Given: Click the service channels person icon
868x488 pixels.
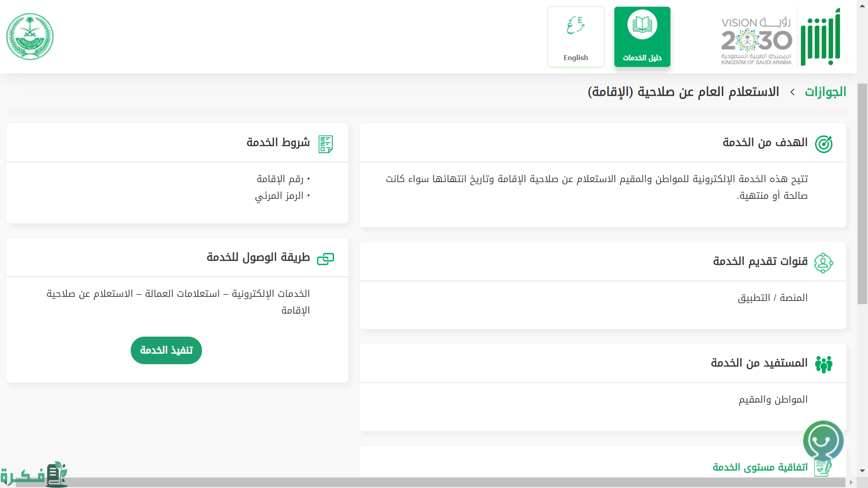Looking at the screenshot, I should (x=823, y=263).
